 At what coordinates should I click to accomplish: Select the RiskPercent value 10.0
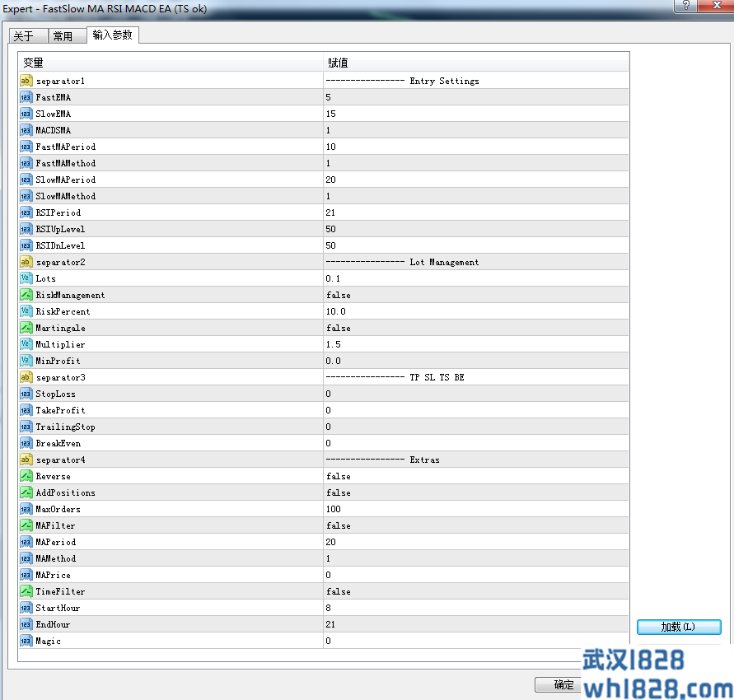click(x=335, y=311)
